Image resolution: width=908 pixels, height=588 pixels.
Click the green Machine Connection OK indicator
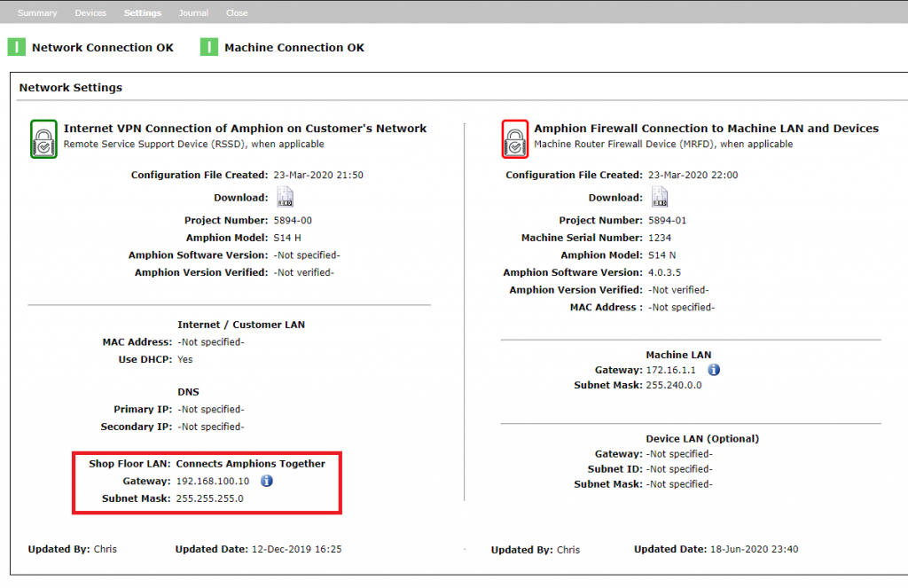209,47
